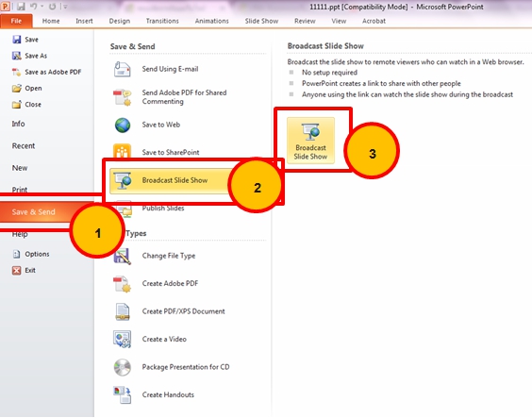The height and width of the screenshot is (418, 532).
Task: Switch to the Slide Show ribbon tab
Action: pyautogui.click(x=261, y=21)
